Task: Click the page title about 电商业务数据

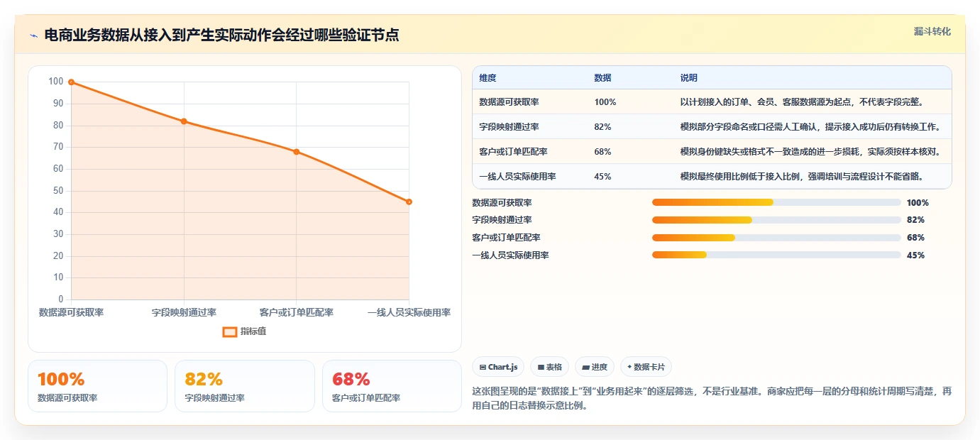Action: (x=221, y=35)
